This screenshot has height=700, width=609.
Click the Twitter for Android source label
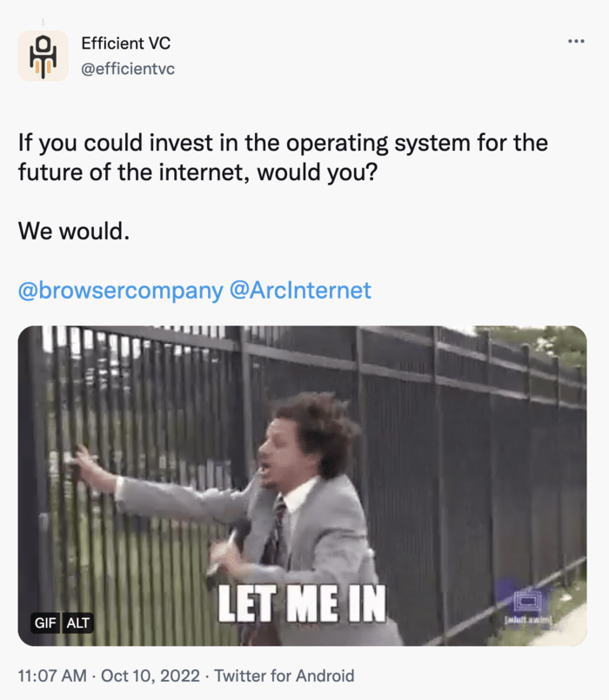(284, 676)
